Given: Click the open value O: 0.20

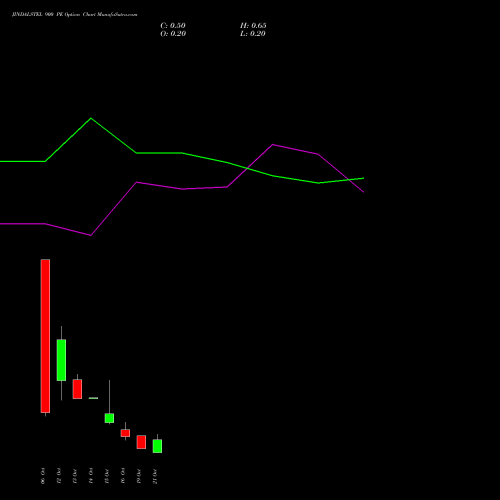Looking at the screenshot, I should coord(173,34).
